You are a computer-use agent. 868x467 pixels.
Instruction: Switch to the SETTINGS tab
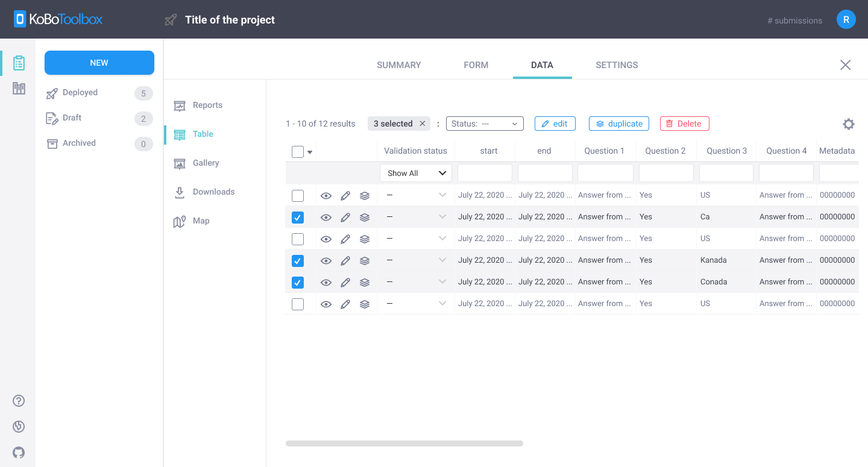pos(617,64)
